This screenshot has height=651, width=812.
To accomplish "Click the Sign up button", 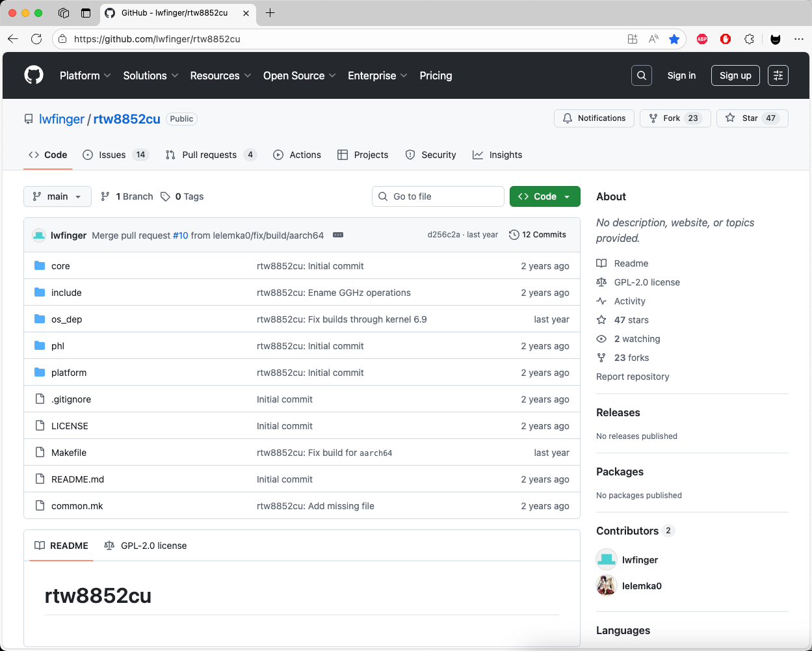I will click(735, 75).
